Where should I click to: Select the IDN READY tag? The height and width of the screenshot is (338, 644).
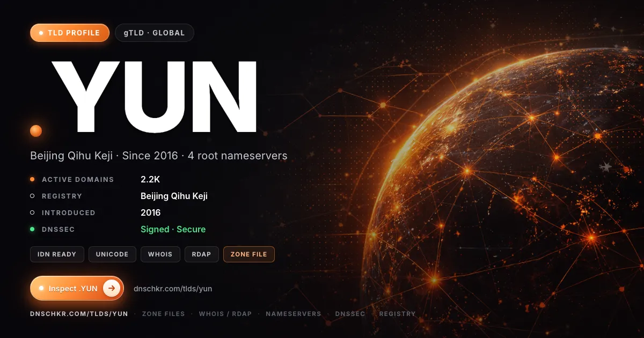57,254
